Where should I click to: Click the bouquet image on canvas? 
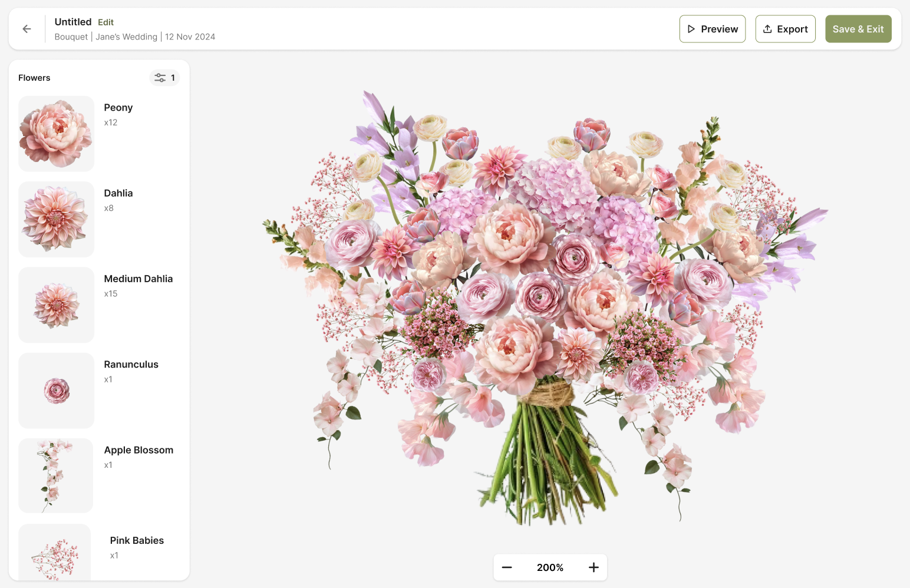coord(545,308)
